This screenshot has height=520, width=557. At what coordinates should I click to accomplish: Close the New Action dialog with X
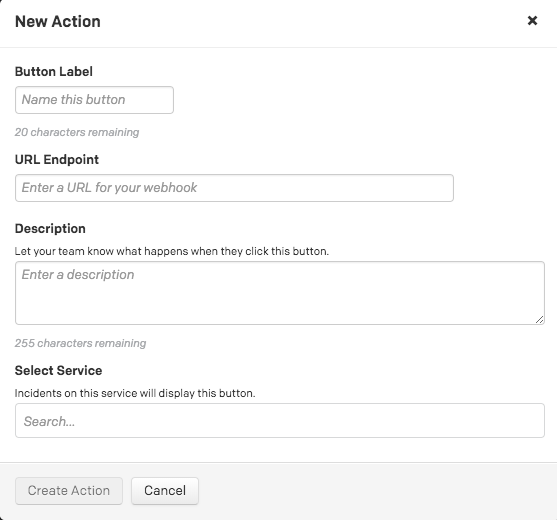point(532,21)
